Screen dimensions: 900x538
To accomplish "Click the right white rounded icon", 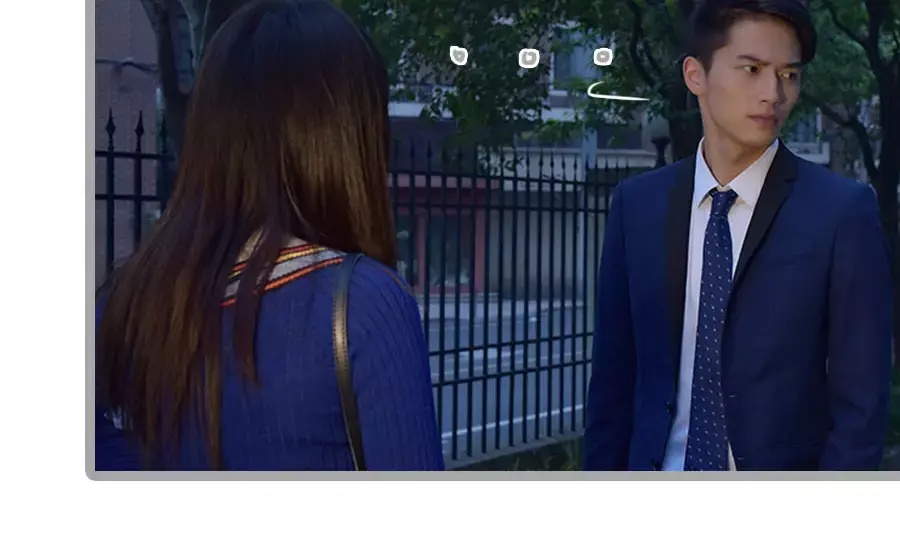I will pyautogui.click(x=603, y=57).
